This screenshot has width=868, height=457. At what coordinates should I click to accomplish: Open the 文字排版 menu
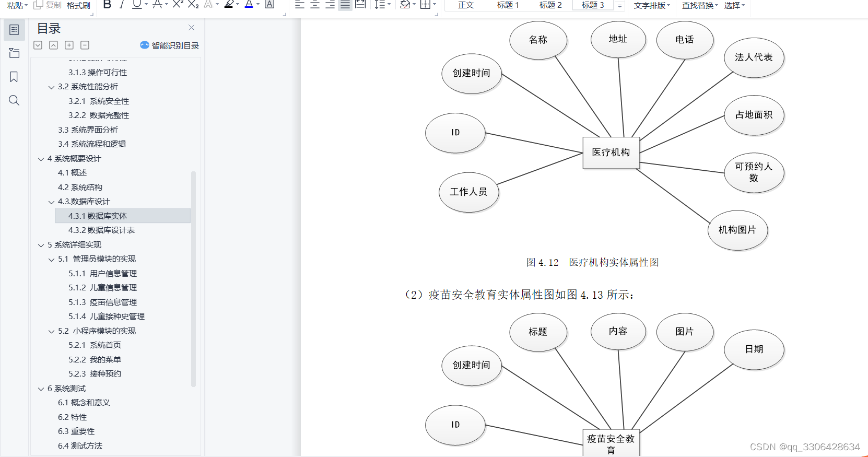(x=652, y=5)
